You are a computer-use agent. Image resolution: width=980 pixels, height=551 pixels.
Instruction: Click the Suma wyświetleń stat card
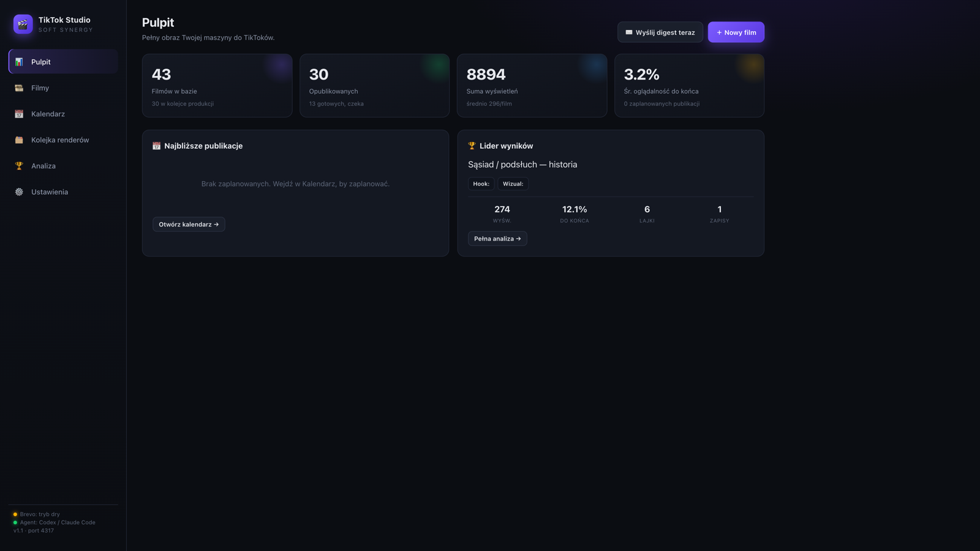pyautogui.click(x=532, y=86)
